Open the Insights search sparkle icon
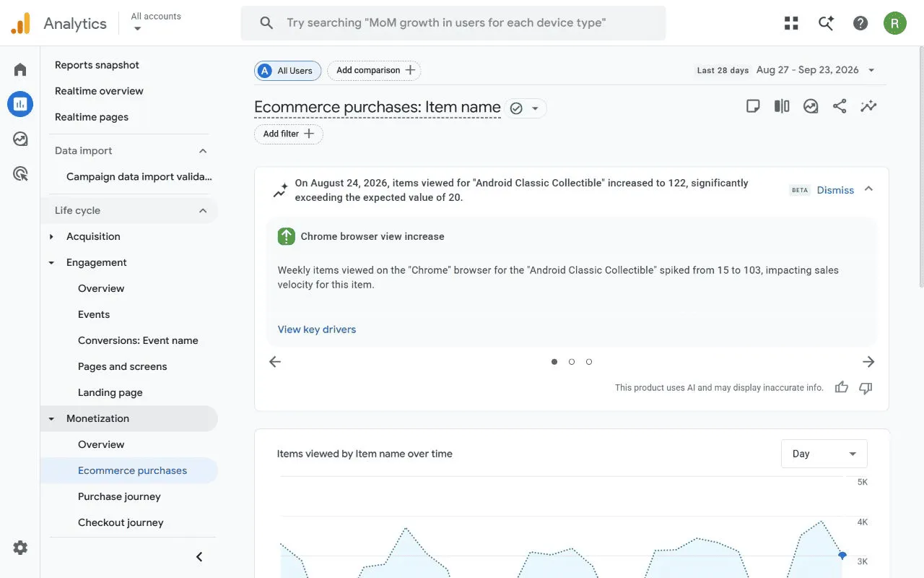Image resolution: width=924 pixels, height=578 pixels. tap(826, 23)
